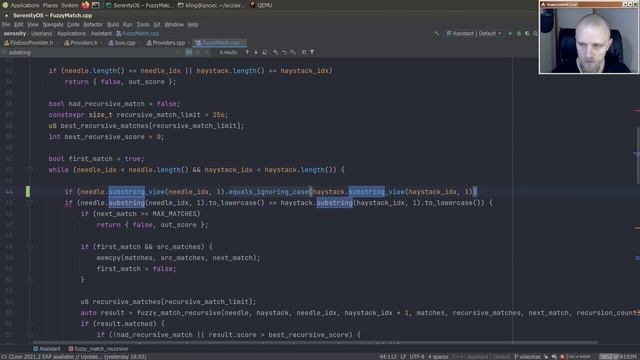640x360 pixels.
Task: Jump to next search occurrence arrow
Action: (x=256, y=52)
